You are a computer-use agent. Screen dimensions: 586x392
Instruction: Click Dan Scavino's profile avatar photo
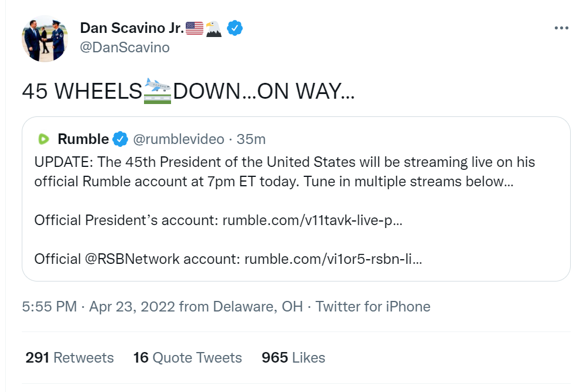[x=45, y=38]
